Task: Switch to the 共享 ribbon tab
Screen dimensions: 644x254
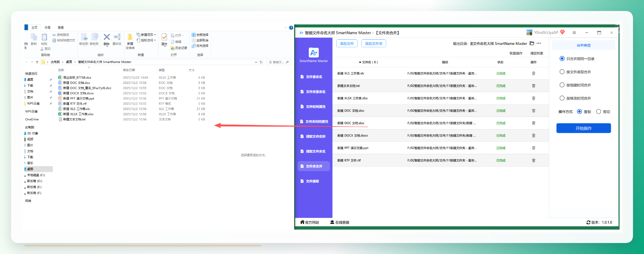Action: click(48, 28)
